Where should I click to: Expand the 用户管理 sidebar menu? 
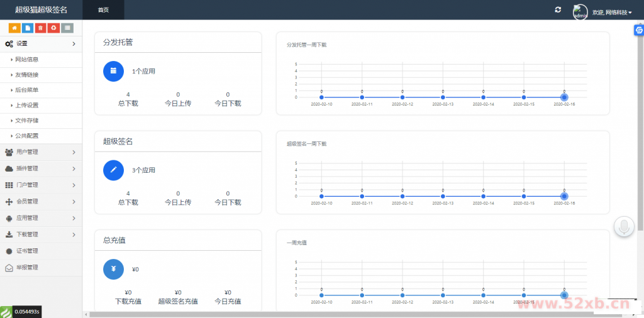pyautogui.click(x=41, y=152)
